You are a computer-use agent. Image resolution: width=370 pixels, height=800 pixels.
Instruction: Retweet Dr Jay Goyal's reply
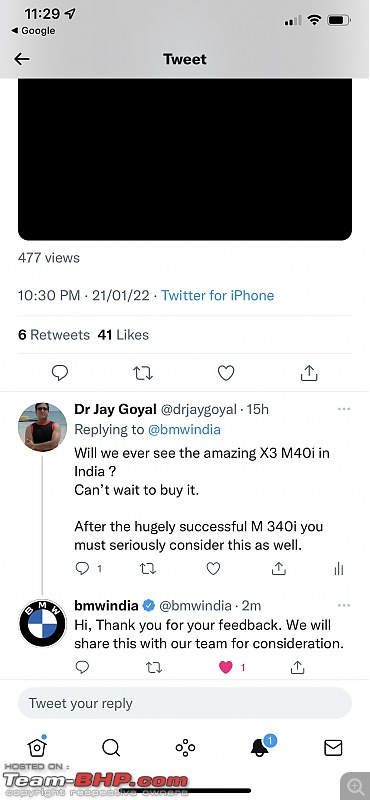[147, 568]
